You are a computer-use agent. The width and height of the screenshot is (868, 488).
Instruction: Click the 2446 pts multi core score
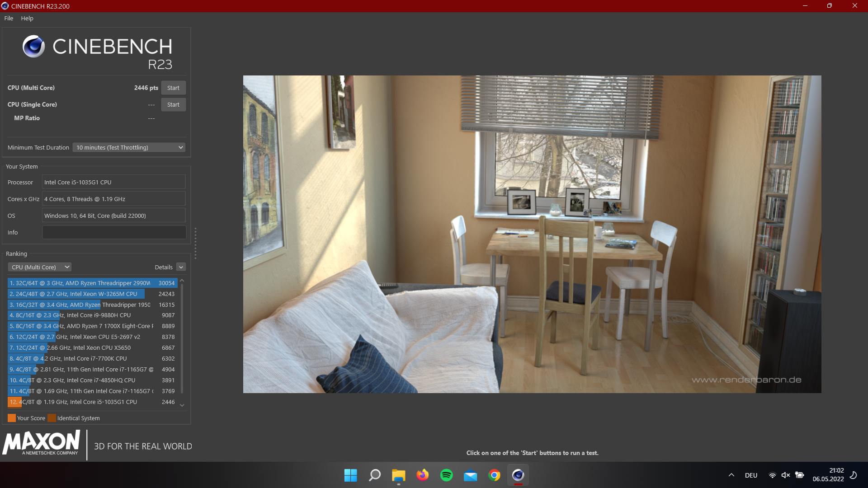[146, 88]
